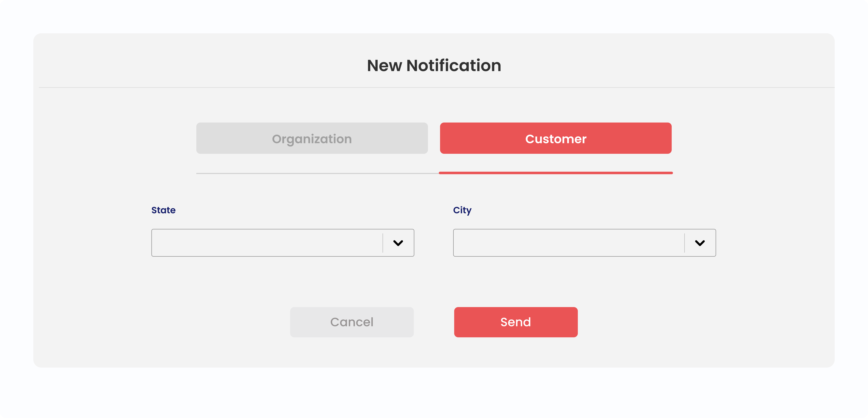Click the gray indicator line under Organization
Screen dimensions: 868x418
tap(317, 173)
